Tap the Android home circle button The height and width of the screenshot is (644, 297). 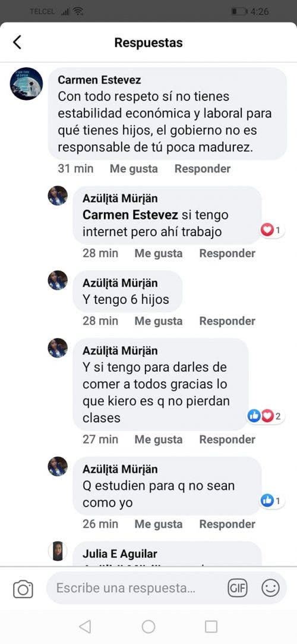pos(148,626)
